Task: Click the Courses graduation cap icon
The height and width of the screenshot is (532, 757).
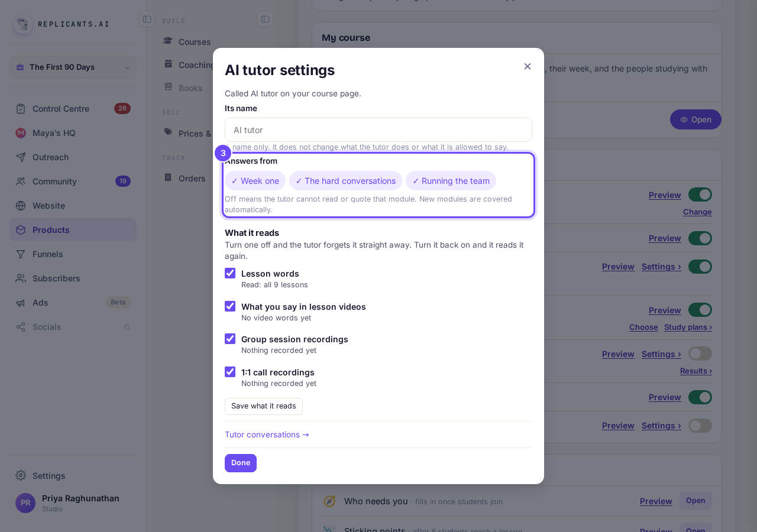Action: 168,41
